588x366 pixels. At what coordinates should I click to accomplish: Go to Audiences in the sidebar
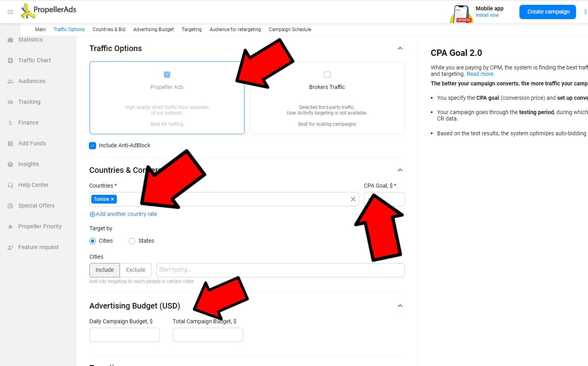tap(31, 81)
